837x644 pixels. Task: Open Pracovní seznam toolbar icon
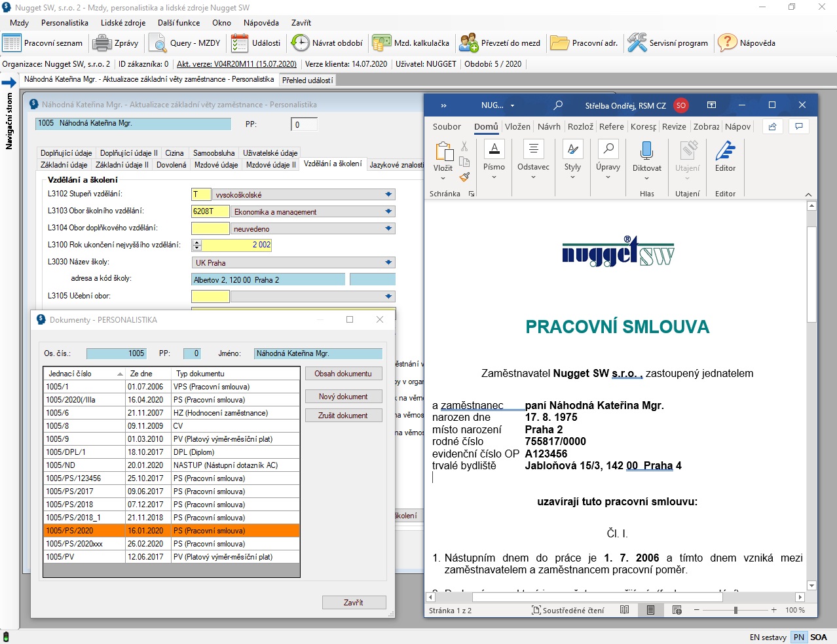12,43
